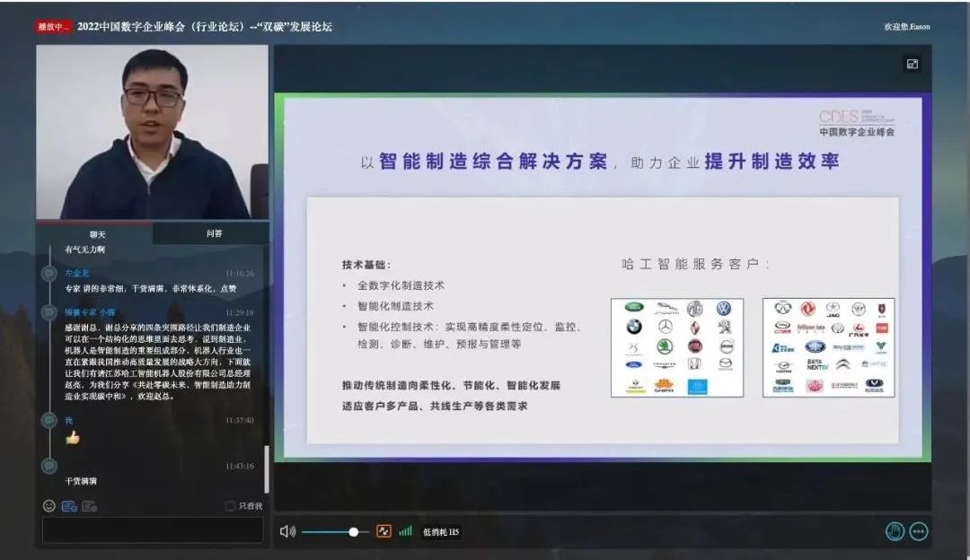
Task: Toggle fullscreen with the expand icon
Action: tap(913, 64)
